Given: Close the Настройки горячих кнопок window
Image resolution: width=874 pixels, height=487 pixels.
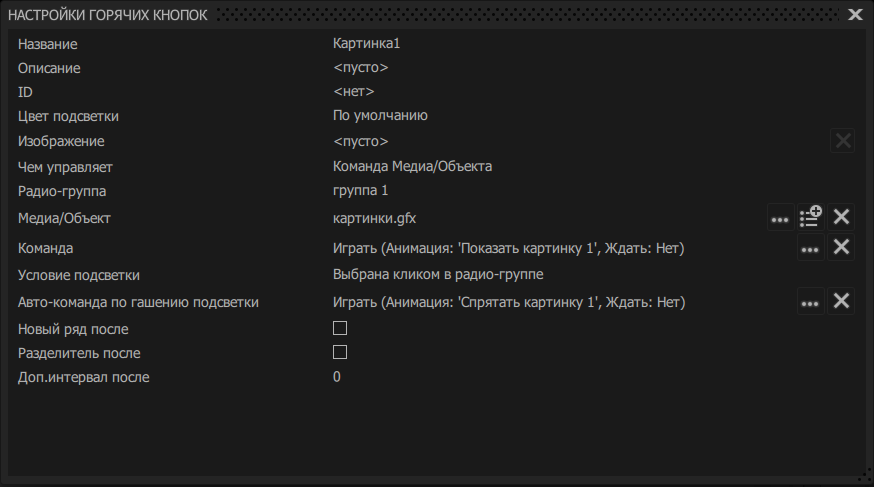Looking at the screenshot, I should click(x=855, y=14).
